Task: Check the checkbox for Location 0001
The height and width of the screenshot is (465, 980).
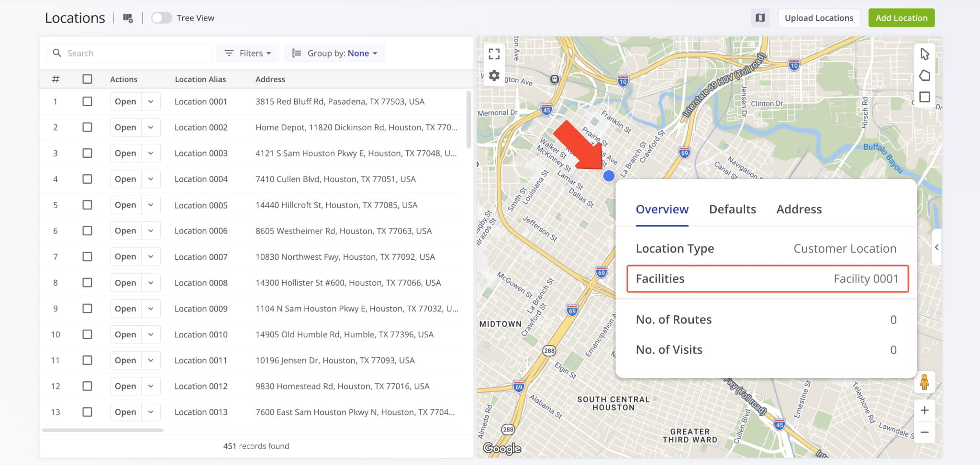Action: coord(87,101)
